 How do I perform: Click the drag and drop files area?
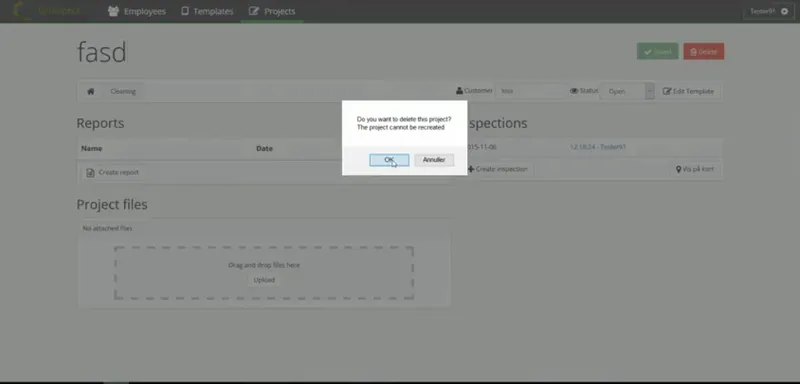tap(264, 273)
